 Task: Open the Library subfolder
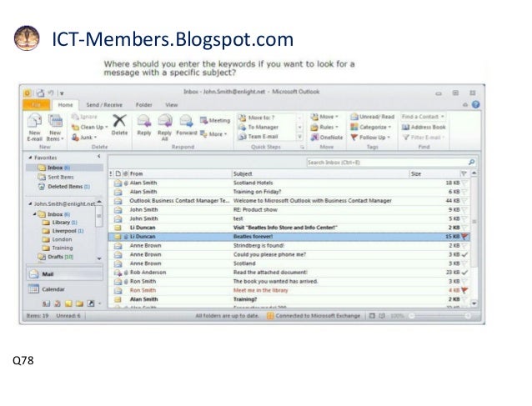pos(60,223)
